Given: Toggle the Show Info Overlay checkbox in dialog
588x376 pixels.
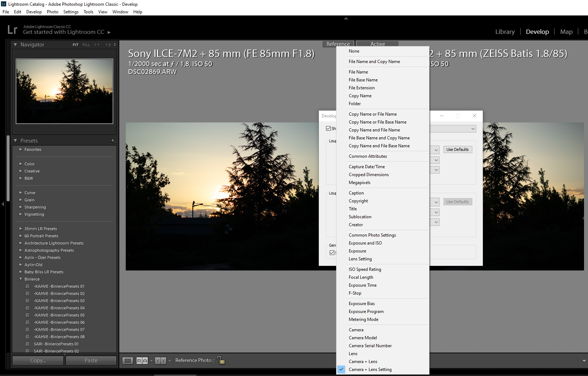Looking at the screenshot, I should pyautogui.click(x=328, y=129).
